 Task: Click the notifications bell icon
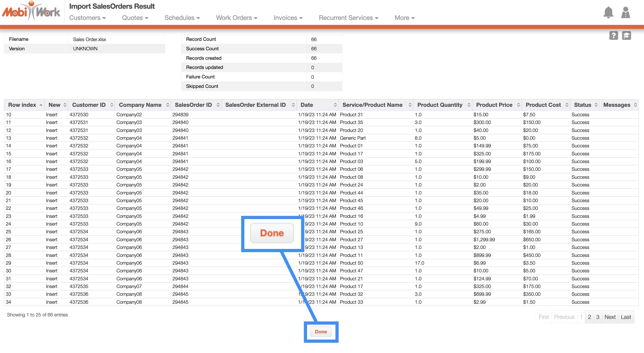(608, 12)
